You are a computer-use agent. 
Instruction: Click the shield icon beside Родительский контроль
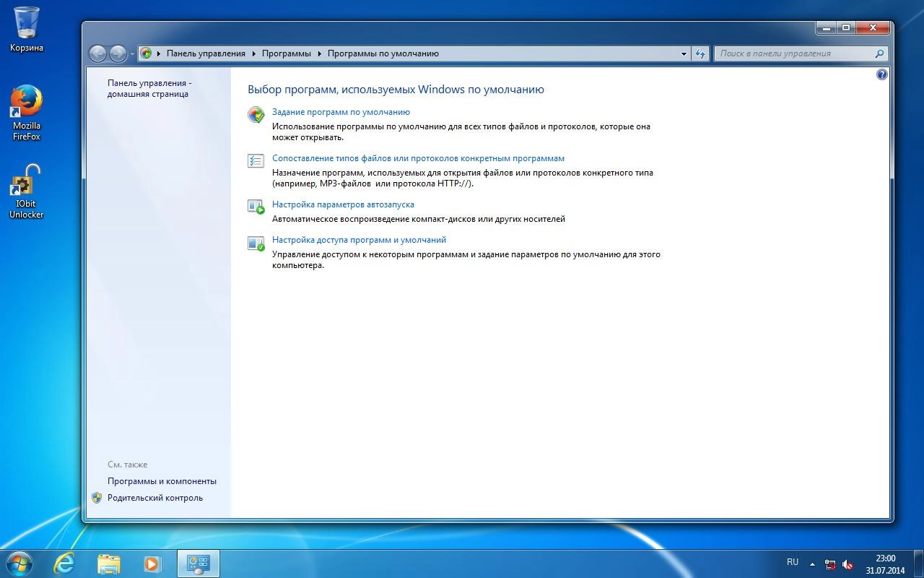coord(97,498)
